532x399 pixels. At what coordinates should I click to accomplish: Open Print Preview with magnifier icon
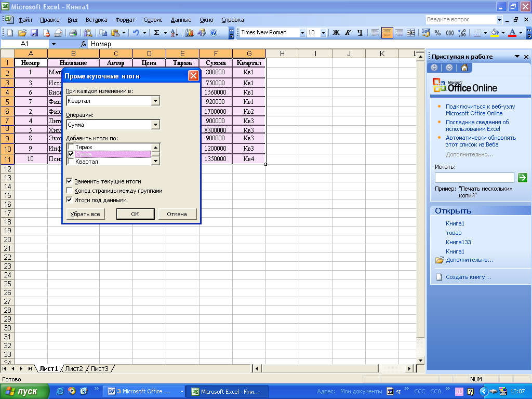[88, 33]
